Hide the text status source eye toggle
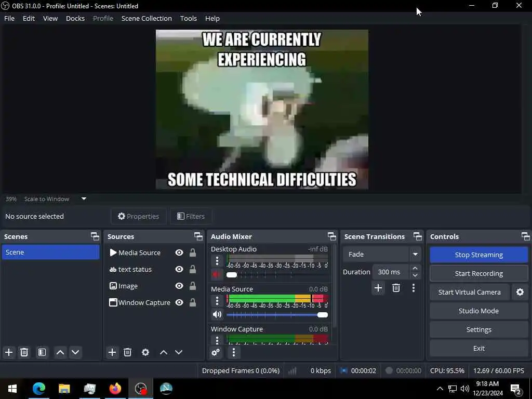Image resolution: width=532 pixels, height=399 pixels. click(179, 270)
